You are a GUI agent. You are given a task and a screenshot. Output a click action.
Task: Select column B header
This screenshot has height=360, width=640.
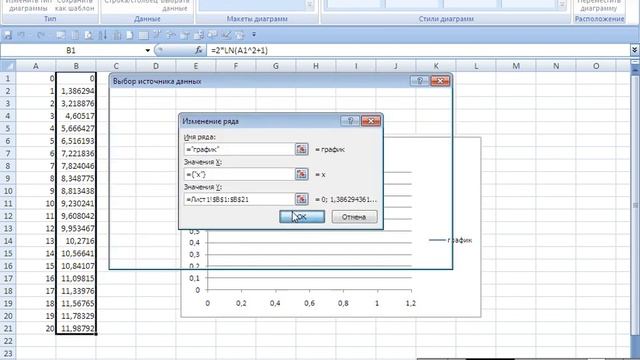pyautogui.click(x=76, y=66)
